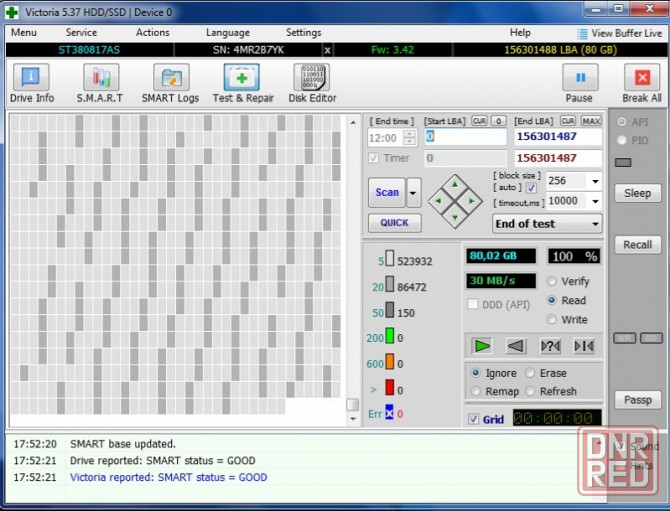Open the S.M.A.R.T toolbar icon
The width and height of the screenshot is (670, 511).
point(100,83)
